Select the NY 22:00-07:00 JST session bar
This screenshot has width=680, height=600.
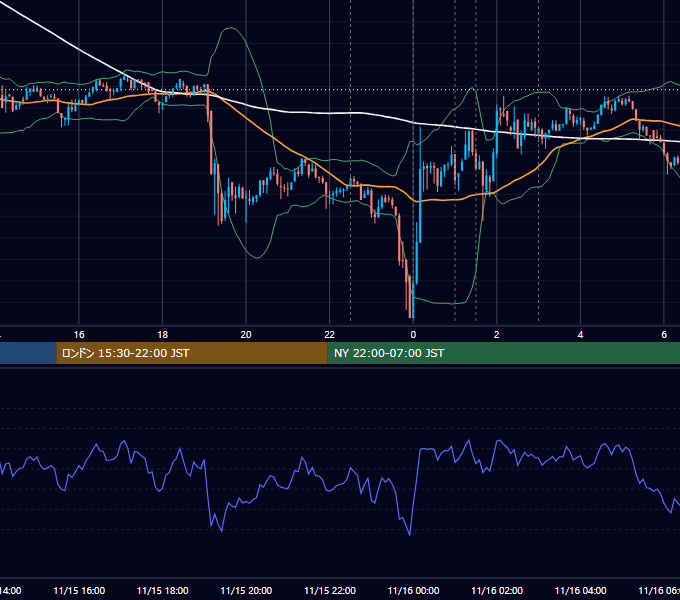click(x=503, y=353)
